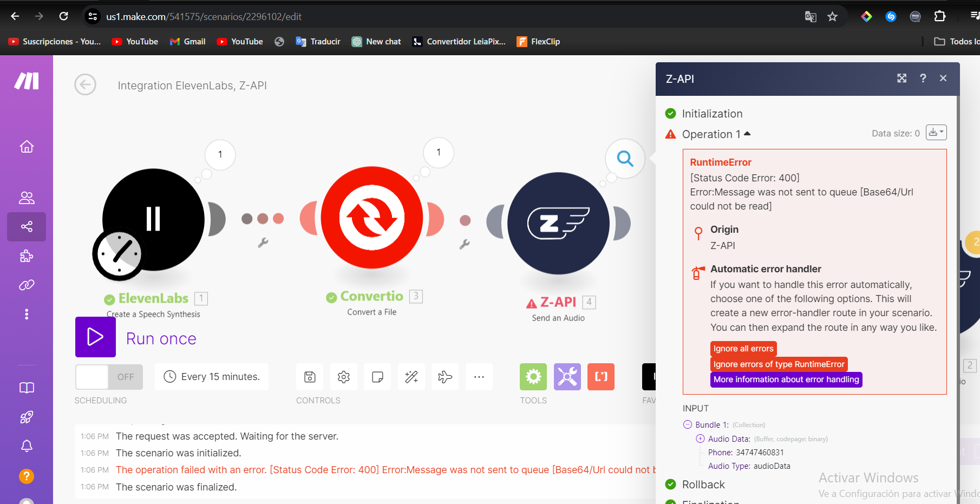Open the Gmail bookmark

pos(187,42)
